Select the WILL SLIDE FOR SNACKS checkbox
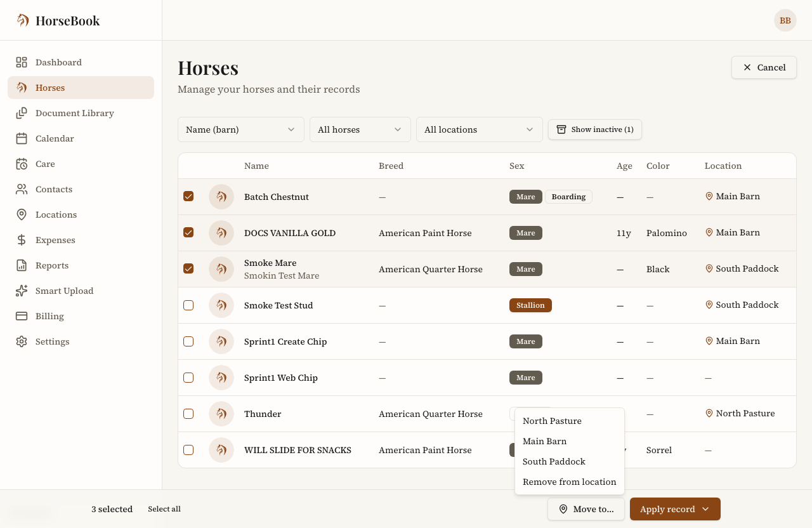Screen dimensions: 812x528 tap(188, 450)
